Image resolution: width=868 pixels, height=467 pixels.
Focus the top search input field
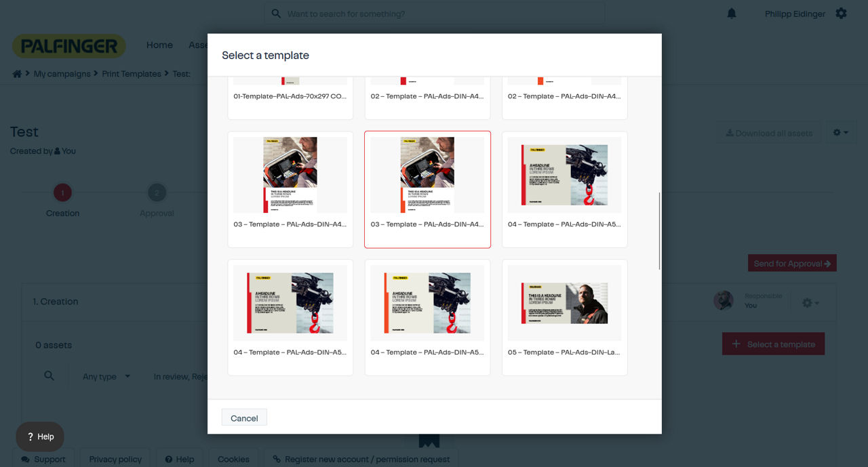pos(434,14)
